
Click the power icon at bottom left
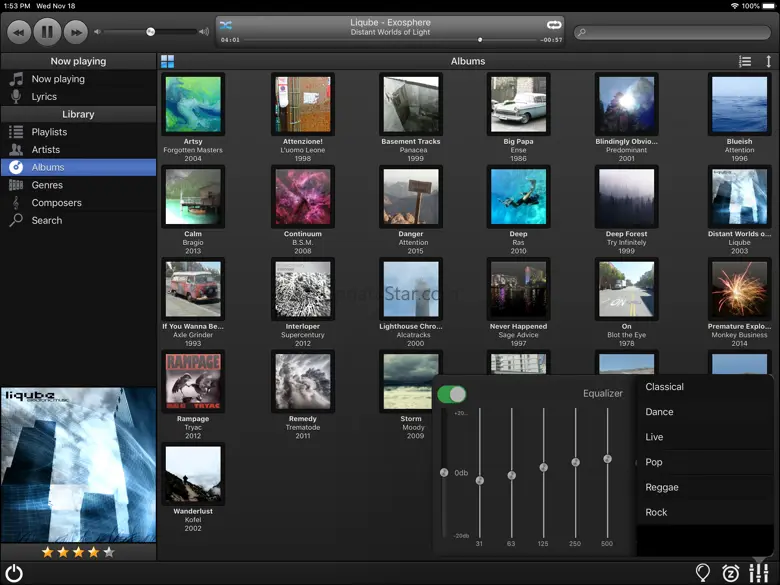14,573
